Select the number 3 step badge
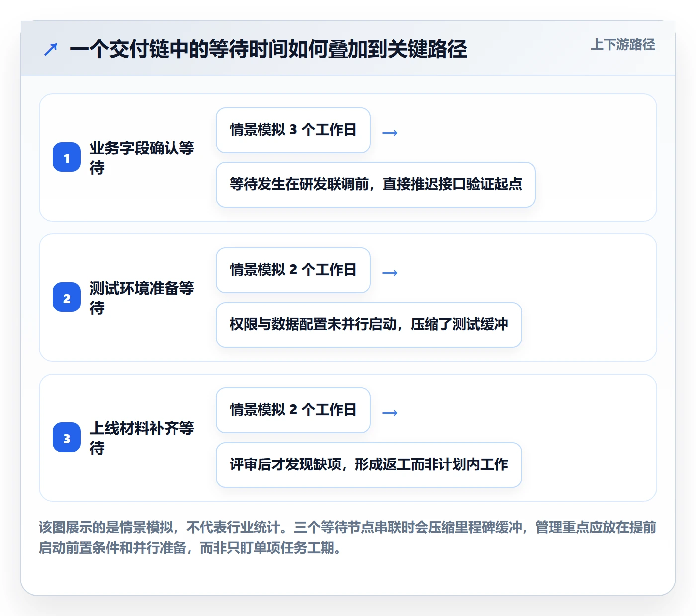696x616 pixels. pyautogui.click(x=67, y=437)
